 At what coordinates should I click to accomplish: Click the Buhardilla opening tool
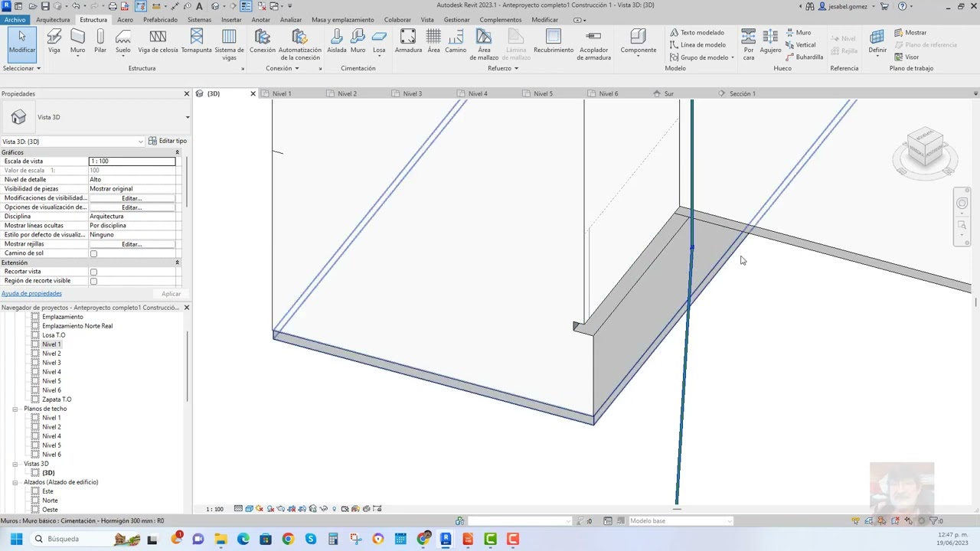tap(805, 57)
